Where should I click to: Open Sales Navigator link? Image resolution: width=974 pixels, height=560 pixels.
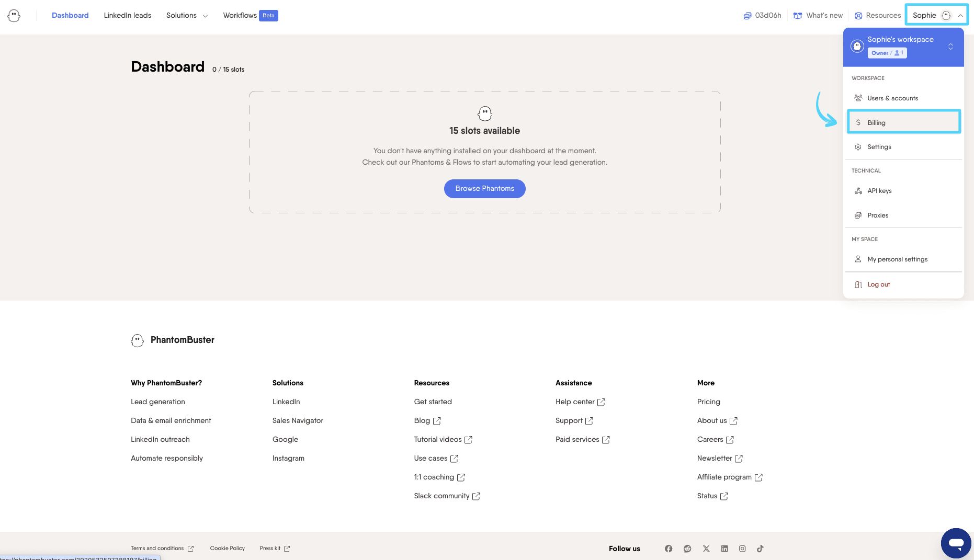pyautogui.click(x=298, y=420)
